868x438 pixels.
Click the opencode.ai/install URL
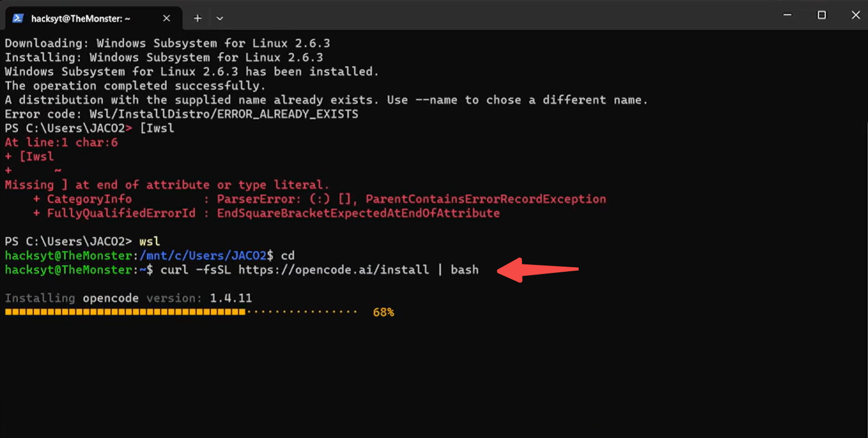(334, 269)
